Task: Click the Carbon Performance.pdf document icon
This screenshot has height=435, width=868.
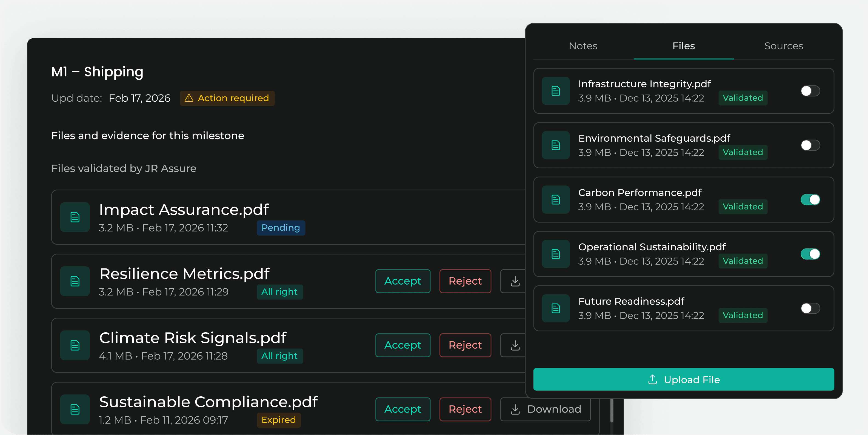Action: [x=555, y=199]
